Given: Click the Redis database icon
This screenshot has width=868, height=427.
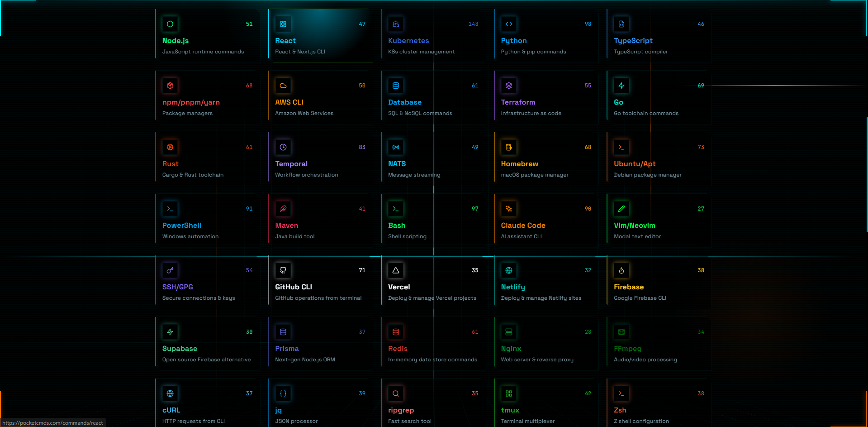Looking at the screenshot, I should pyautogui.click(x=396, y=332).
